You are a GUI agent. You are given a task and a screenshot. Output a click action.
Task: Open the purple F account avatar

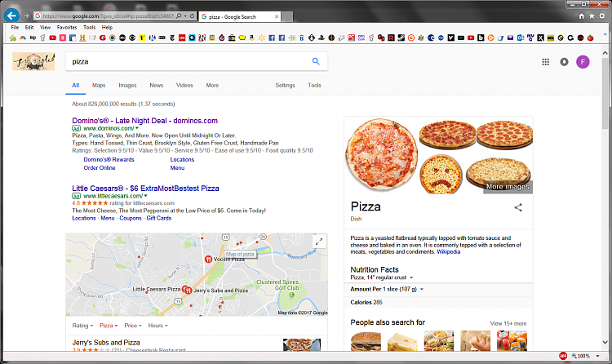tap(583, 62)
